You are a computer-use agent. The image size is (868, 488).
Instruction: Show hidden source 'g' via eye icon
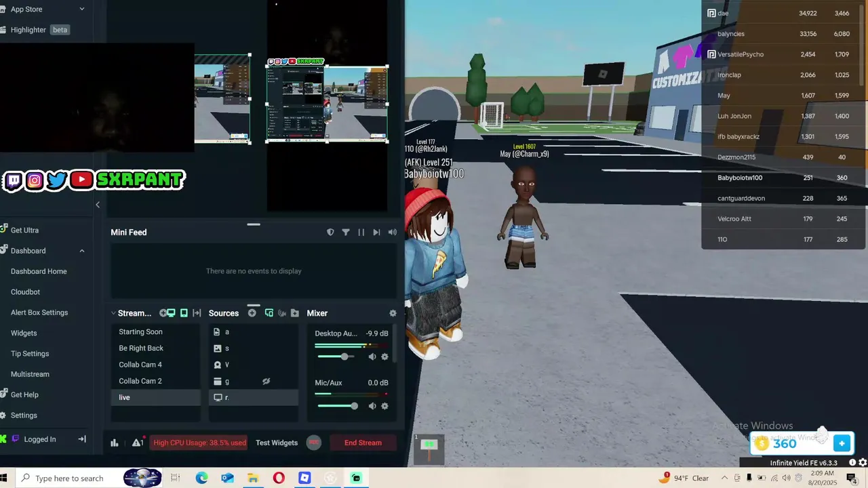point(267,382)
